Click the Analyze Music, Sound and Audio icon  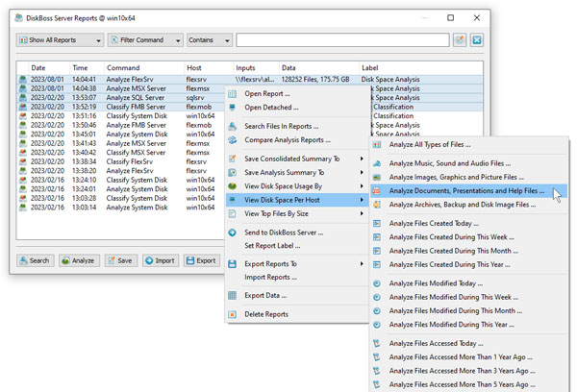pos(377,163)
